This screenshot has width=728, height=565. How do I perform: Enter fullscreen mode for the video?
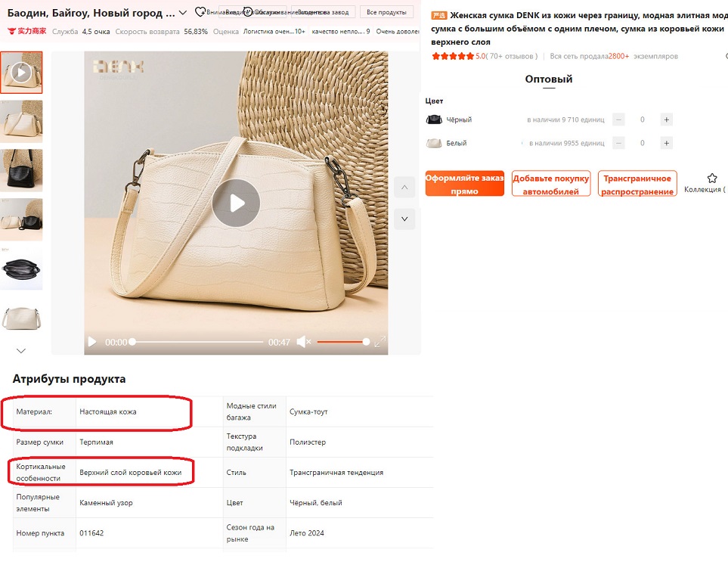[380, 342]
